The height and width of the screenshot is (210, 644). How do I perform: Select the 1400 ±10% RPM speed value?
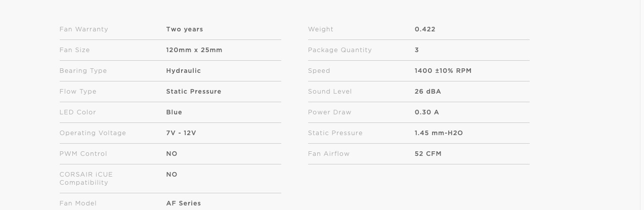click(443, 71)
